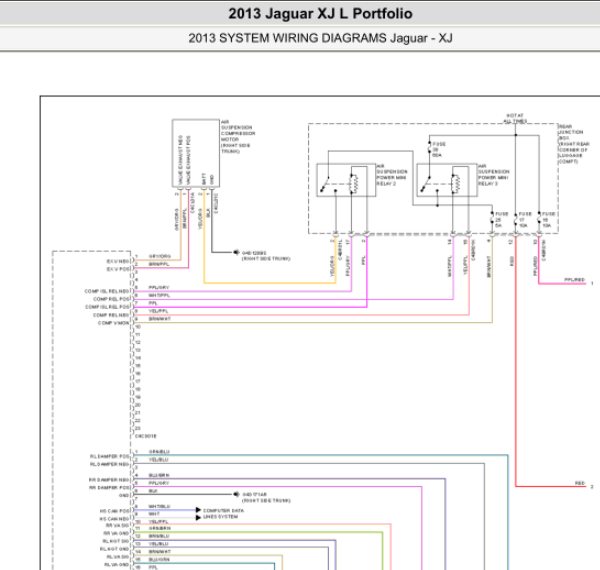Viewport: 600px width, 570px height.
Task: Click the BLK wire label at pin 6
Action: 153,491
